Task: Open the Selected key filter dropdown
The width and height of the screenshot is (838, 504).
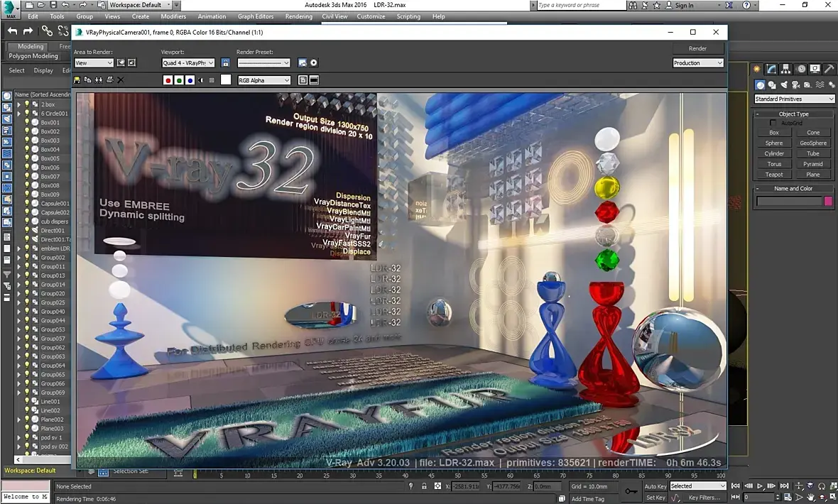Action: [698, 486]
